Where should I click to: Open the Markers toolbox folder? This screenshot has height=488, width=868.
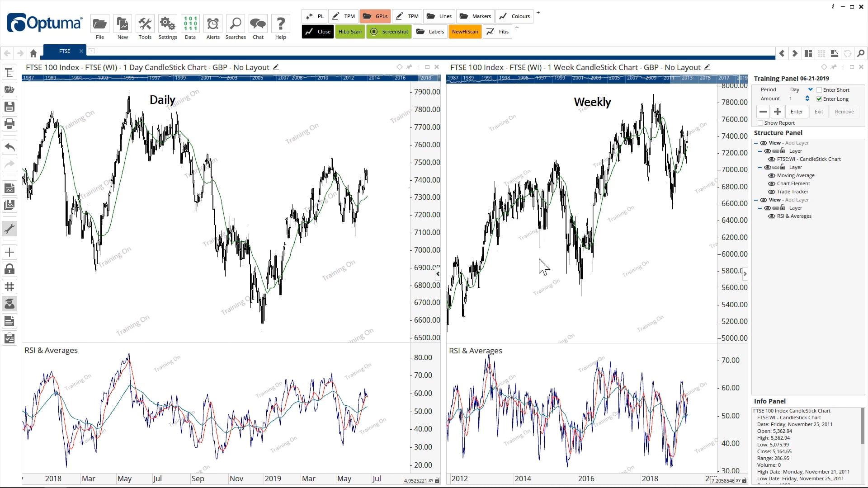point(475,16)
